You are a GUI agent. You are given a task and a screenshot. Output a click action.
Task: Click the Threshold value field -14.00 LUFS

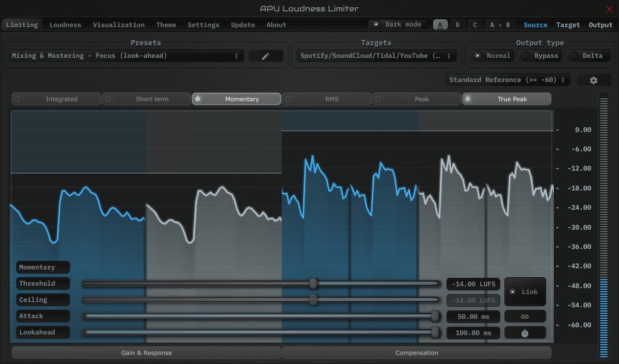(473, 284)
